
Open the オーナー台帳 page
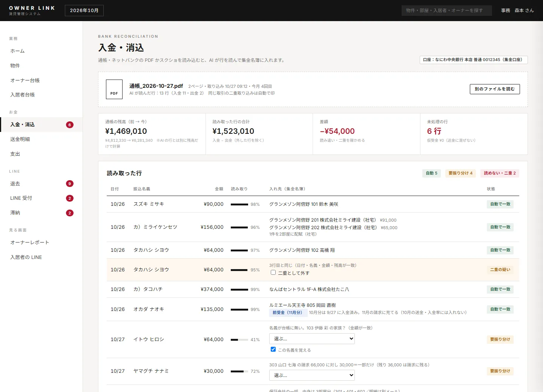pyautogui.click(x=41, y=80)
